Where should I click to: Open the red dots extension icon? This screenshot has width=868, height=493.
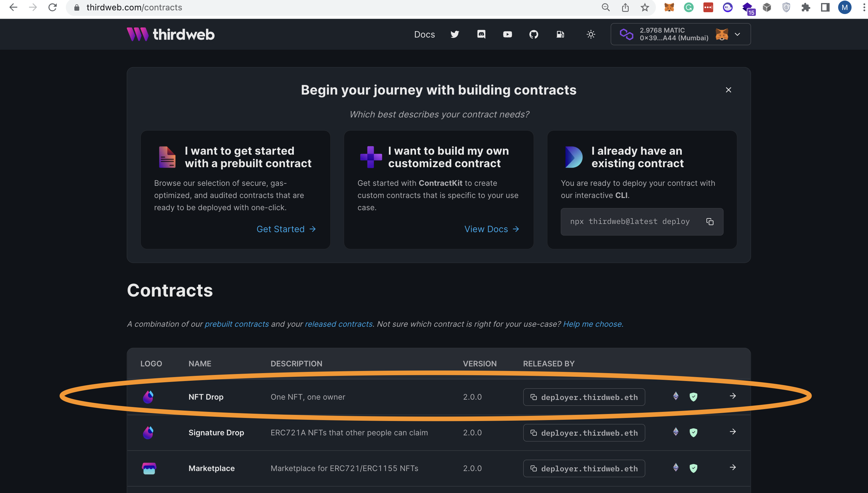[708, 7]
